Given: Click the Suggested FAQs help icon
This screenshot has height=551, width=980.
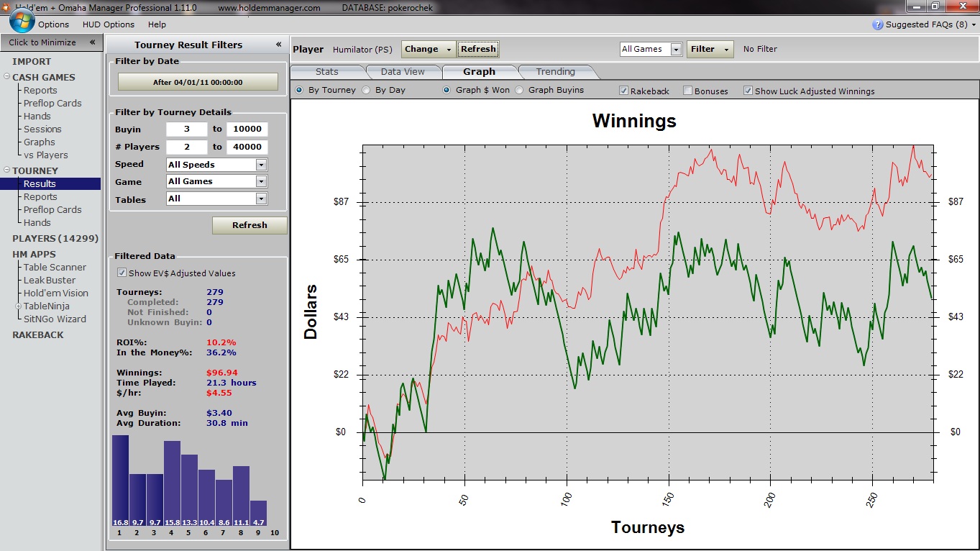Looking at the screenshot, I should [877, 24].
